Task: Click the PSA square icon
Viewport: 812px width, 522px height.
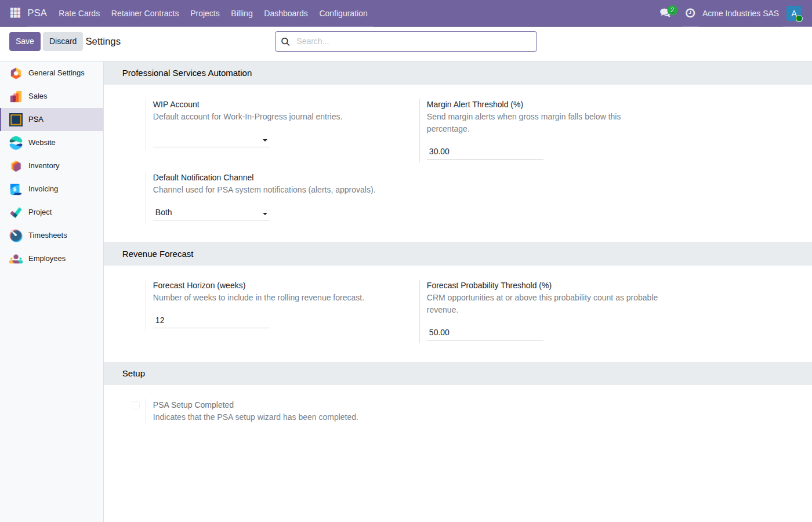Action: pos(16,119)
